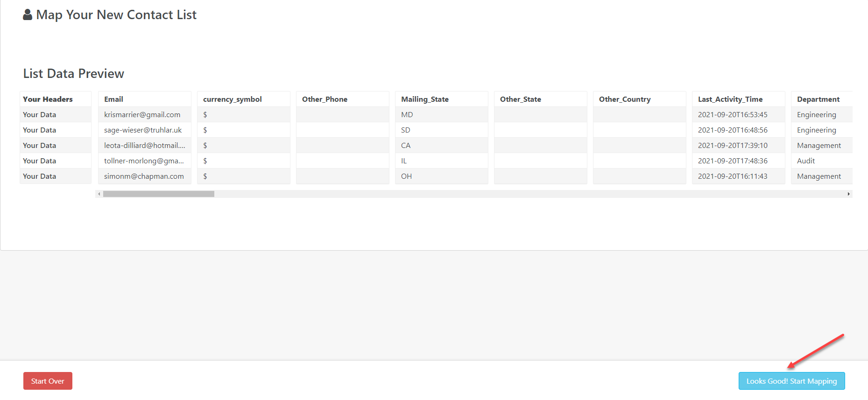Click Engineering in krismarrier row
Screen dimensions: 868x400
click(x=817, y=114)
